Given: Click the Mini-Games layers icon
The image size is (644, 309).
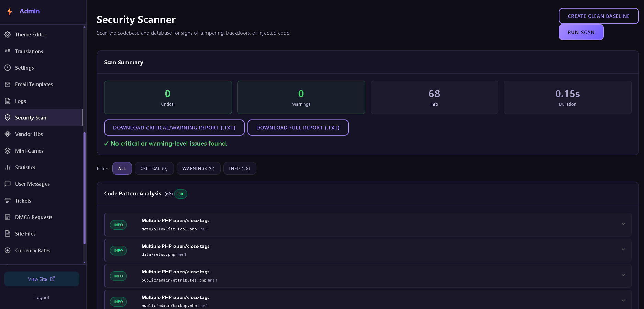Looking at the screenshot, I should [x=8, y=151].
